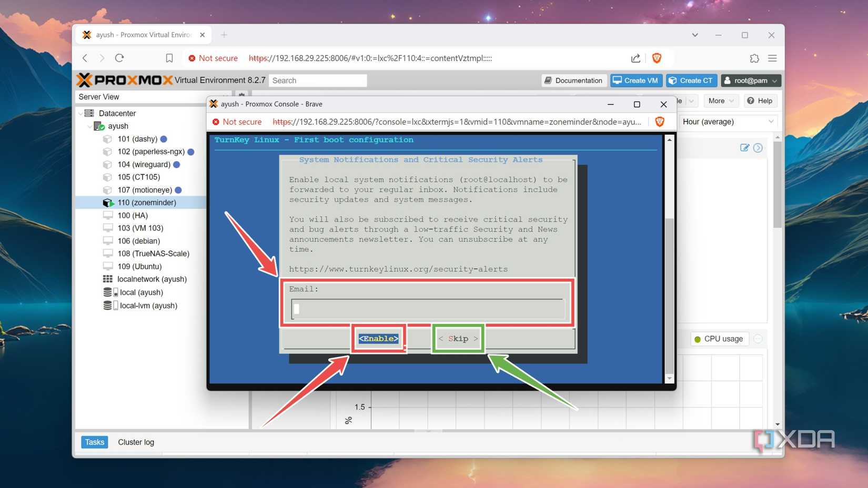This screenshot has width=868, height=488.
Task: Reload the Proxmox browser page
Action: coord(119,58)
